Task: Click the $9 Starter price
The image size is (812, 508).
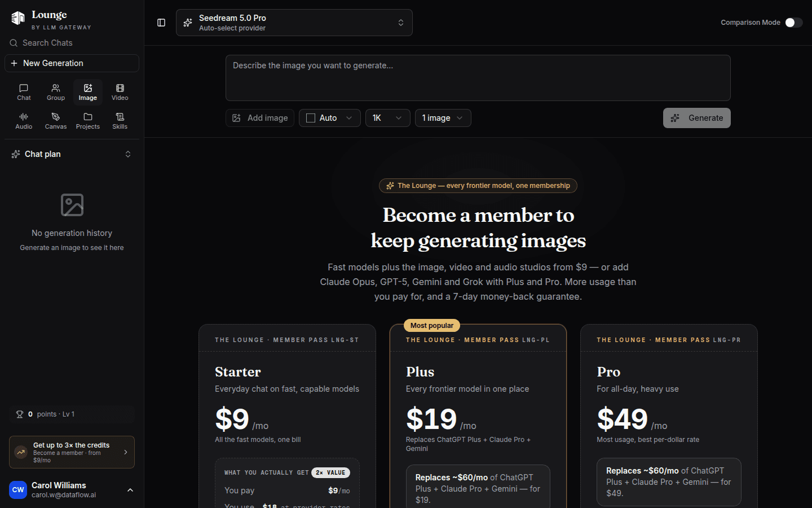Action: [232, 419]
